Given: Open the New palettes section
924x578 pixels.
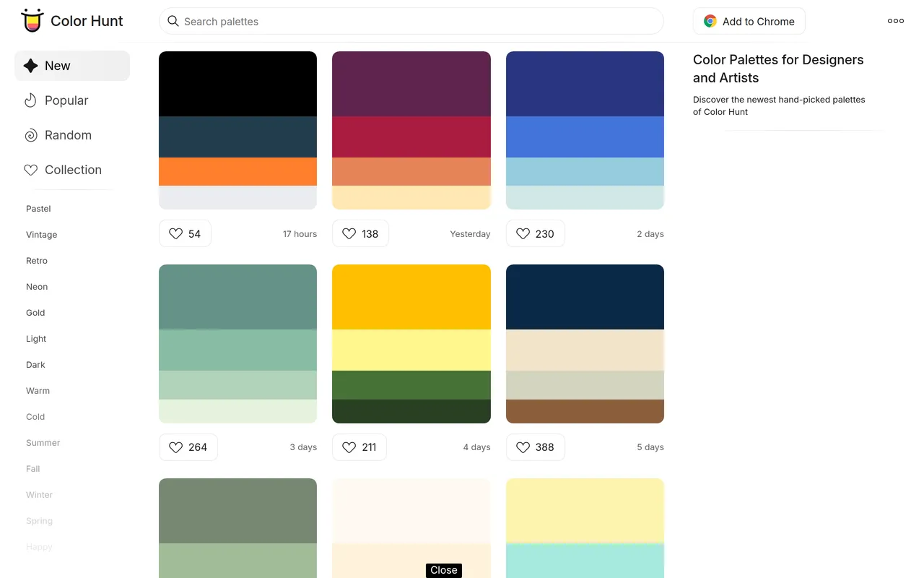Looking at the screenshot, I should [72, 66].
